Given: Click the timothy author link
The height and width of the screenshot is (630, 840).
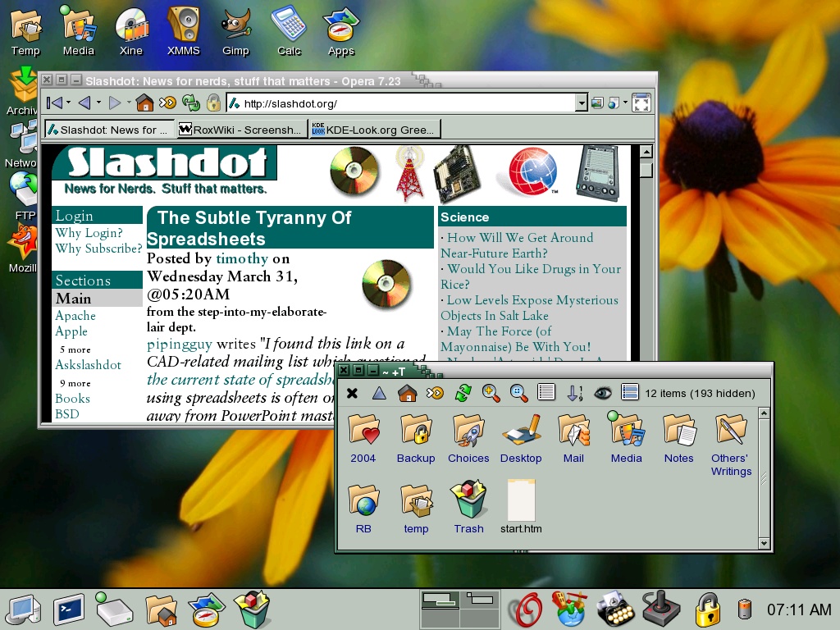Looking at the screenshot, I should (x=242, y=258).
